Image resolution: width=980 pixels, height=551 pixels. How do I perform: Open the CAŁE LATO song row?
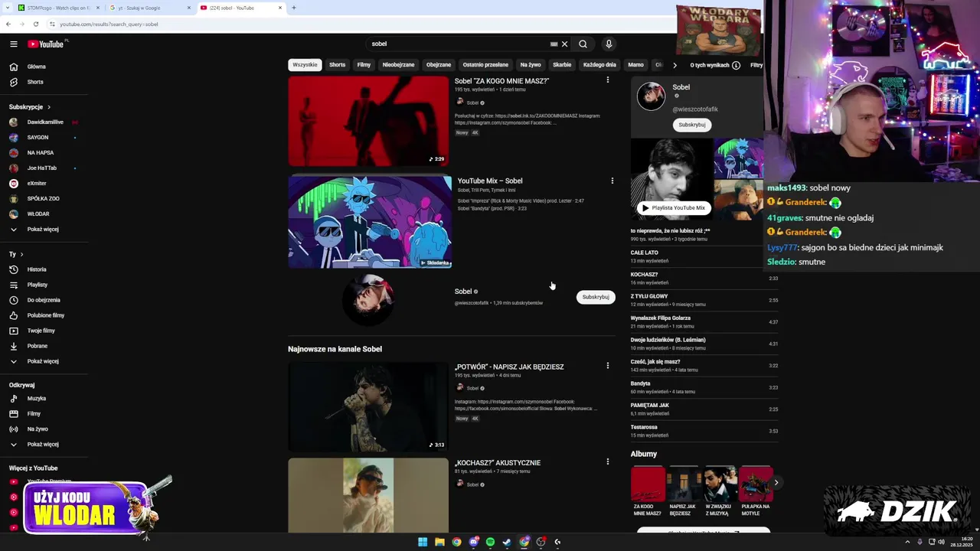[704, 256]
